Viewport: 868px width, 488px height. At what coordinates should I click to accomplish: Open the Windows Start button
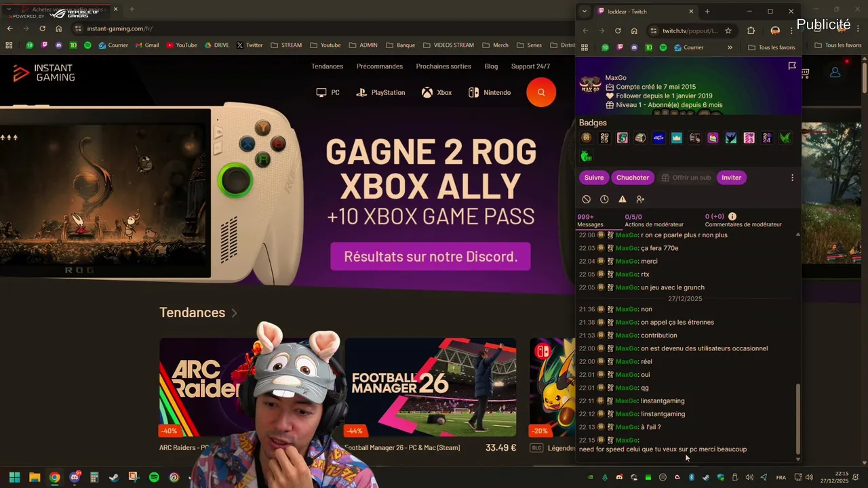point(14,477)
